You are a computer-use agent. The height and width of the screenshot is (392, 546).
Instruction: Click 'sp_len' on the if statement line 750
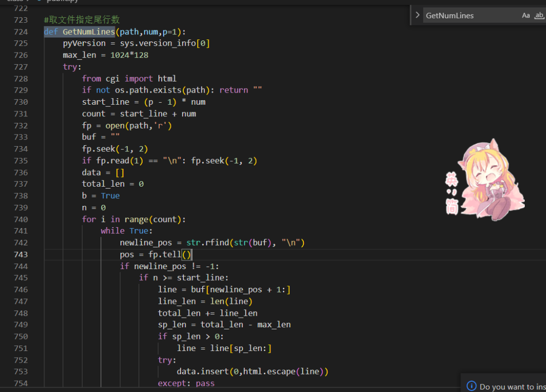click(186, 336)
